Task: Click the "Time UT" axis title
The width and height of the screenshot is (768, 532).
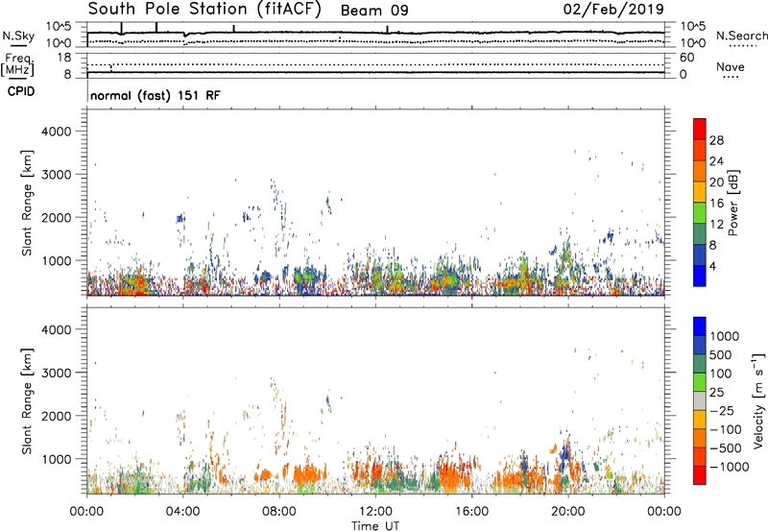Action: coord(375,526)
